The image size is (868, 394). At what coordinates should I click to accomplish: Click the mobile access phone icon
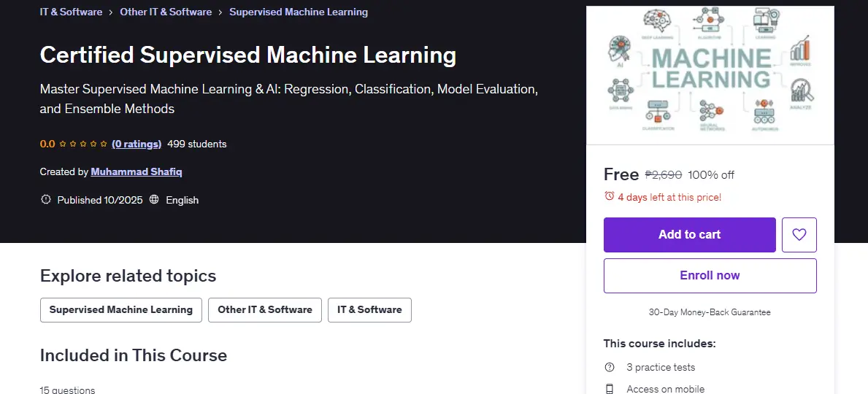coord(610,389)
